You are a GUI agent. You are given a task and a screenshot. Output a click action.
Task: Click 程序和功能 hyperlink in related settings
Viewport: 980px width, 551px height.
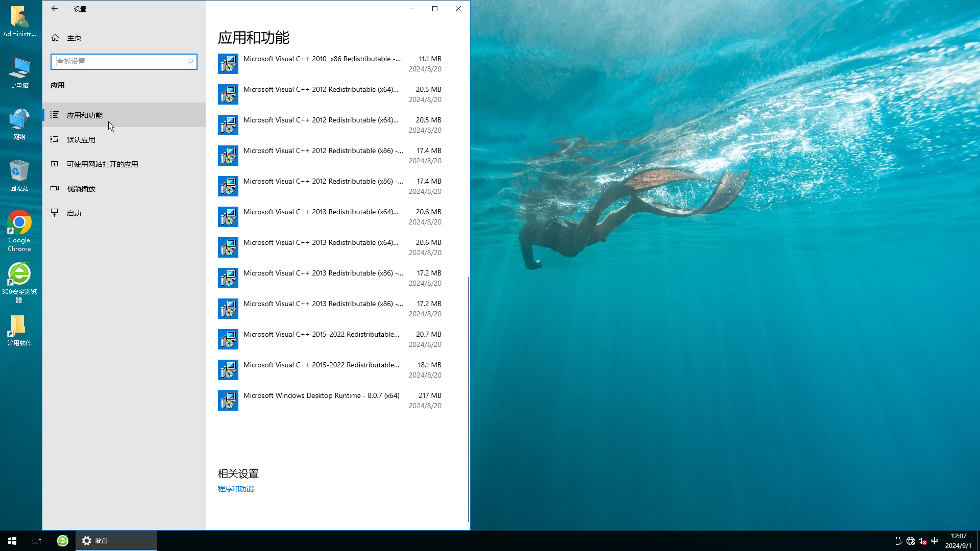[x=236, y=488]
